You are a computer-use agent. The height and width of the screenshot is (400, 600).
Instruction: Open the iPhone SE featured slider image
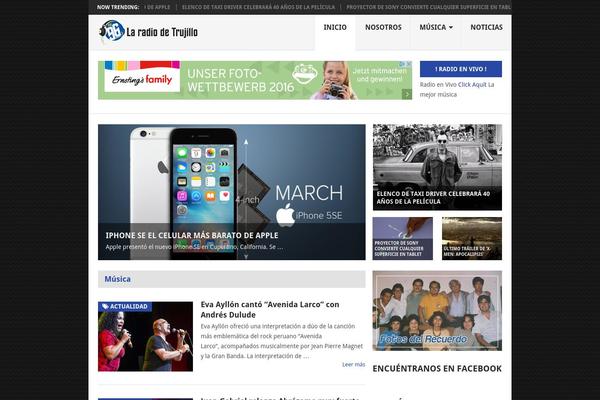coord(232,192)
